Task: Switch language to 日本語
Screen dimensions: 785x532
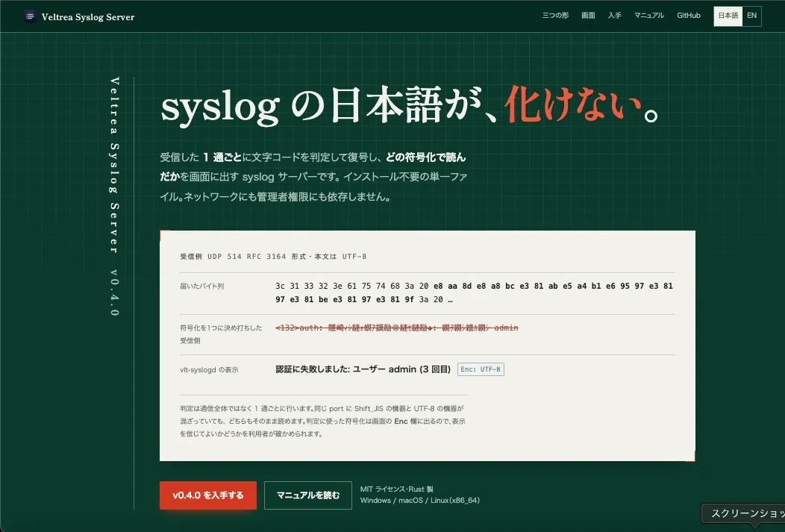Action: [728, 16]
